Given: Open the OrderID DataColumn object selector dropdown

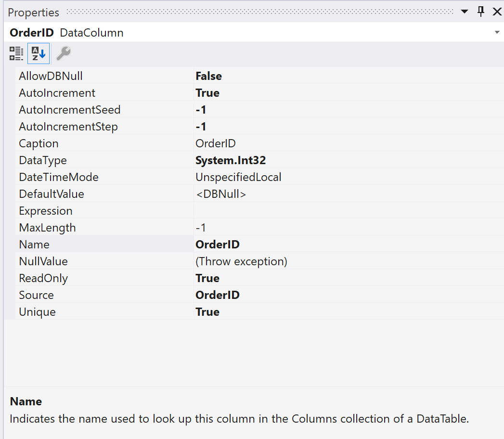Looking at the screenshot, I should pos(496,32).
